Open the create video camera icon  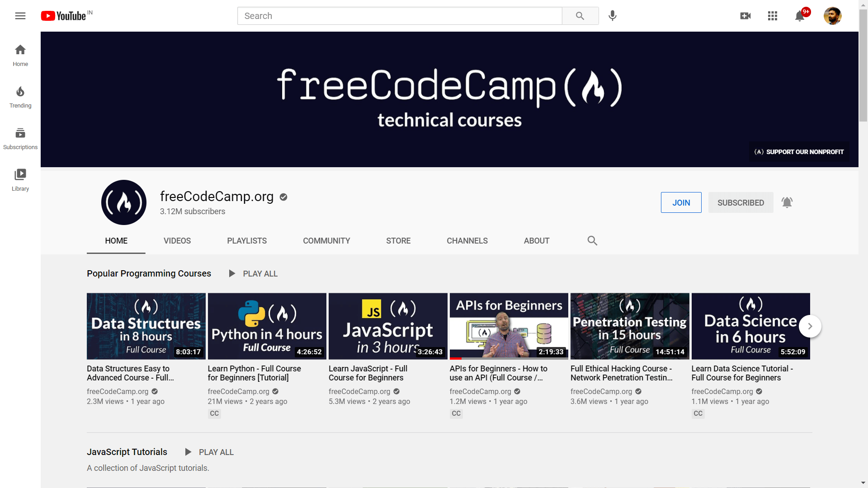[x=745, y=16]
